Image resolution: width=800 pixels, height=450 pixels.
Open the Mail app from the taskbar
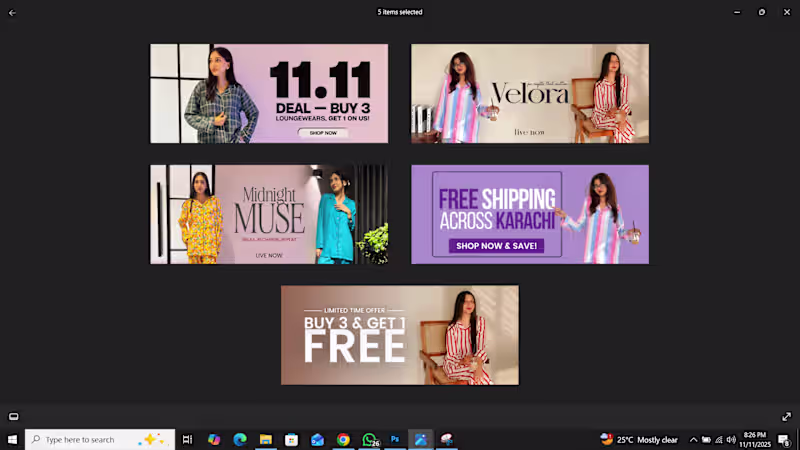click(317, 439)
